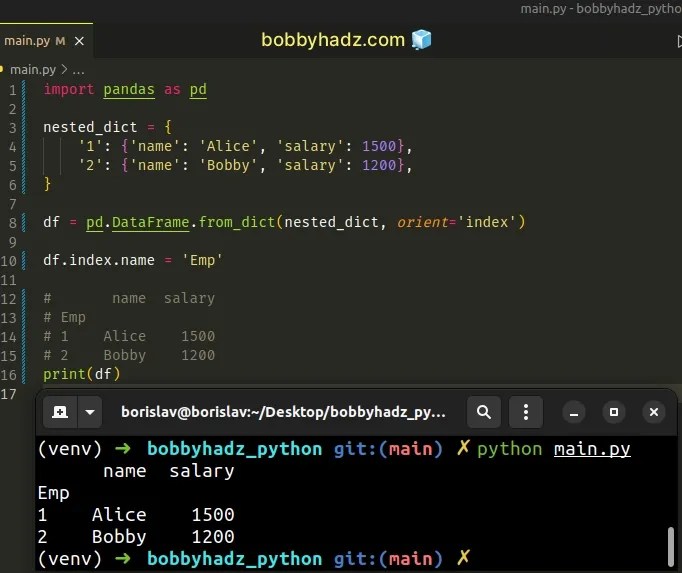Open the terminal three-dot menu
Viewport: 682px width, 573px height.
[x=526, y=412]
